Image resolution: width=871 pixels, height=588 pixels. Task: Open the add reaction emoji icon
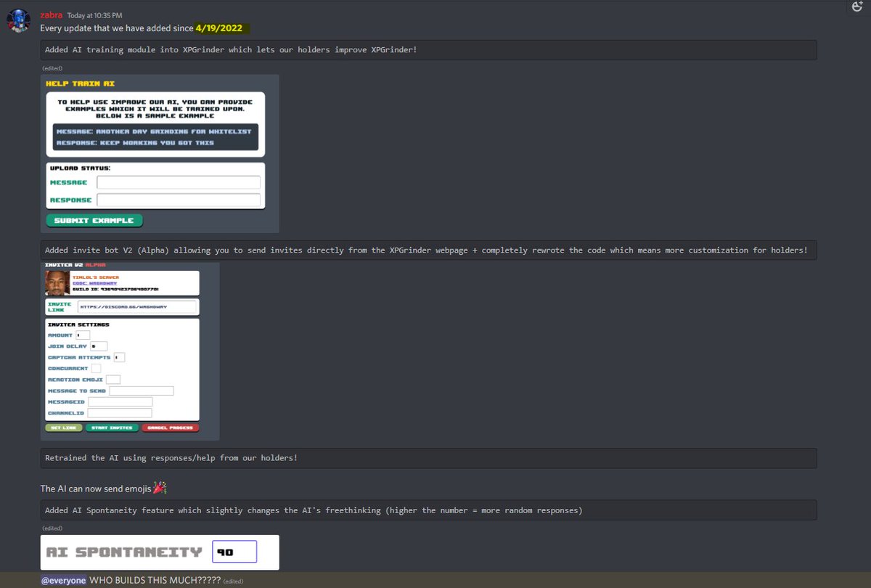(856, 6)
